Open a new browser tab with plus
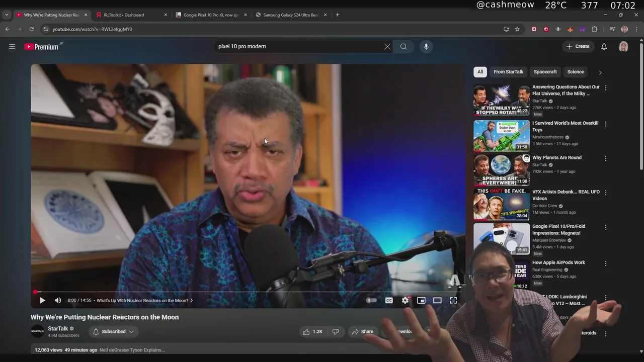The height and width of the screenshot is (362, 644). pyautogui.click(x=337, y=15)
